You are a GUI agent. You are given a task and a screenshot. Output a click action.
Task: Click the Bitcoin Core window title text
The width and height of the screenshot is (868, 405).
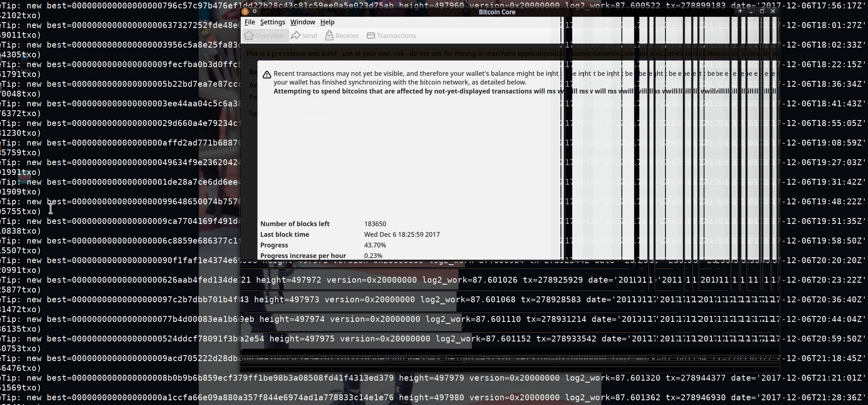[x=497, y=12]
